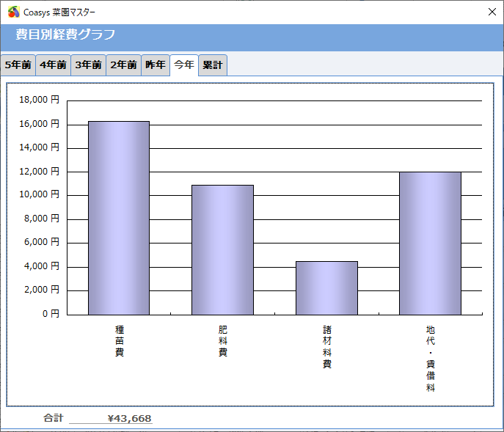Click the 肥料費 bar in the chart

pos(223,250)
